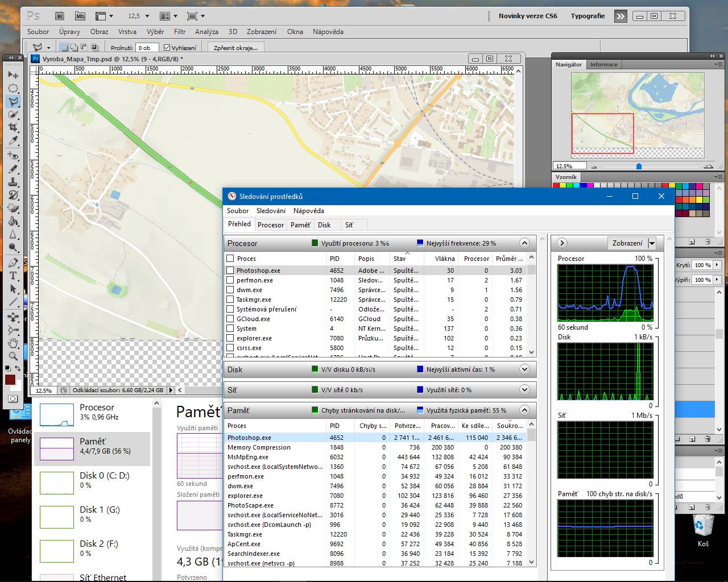
Task: Click the Prolnutí feather input field
Action: tap(147, 48)
